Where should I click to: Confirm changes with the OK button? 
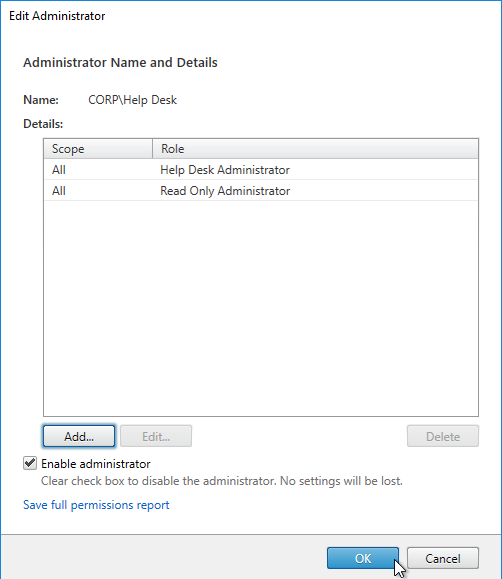[363, 558]
